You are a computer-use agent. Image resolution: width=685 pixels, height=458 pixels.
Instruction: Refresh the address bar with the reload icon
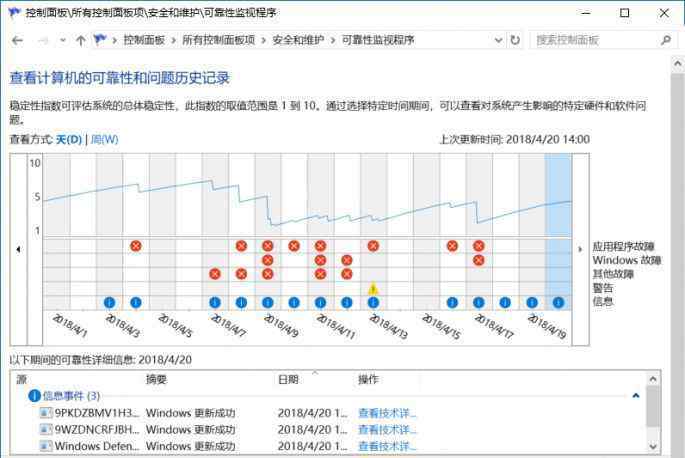click(515, 40)
